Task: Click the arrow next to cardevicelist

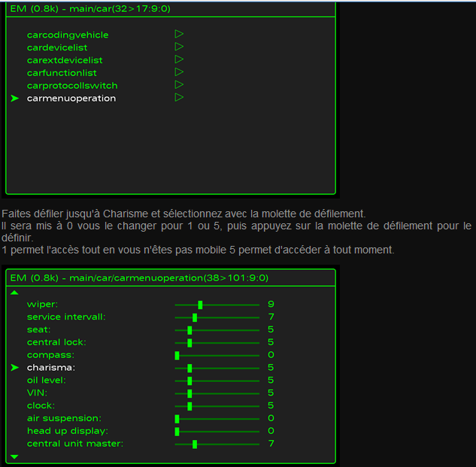Action: click(179, 47)
